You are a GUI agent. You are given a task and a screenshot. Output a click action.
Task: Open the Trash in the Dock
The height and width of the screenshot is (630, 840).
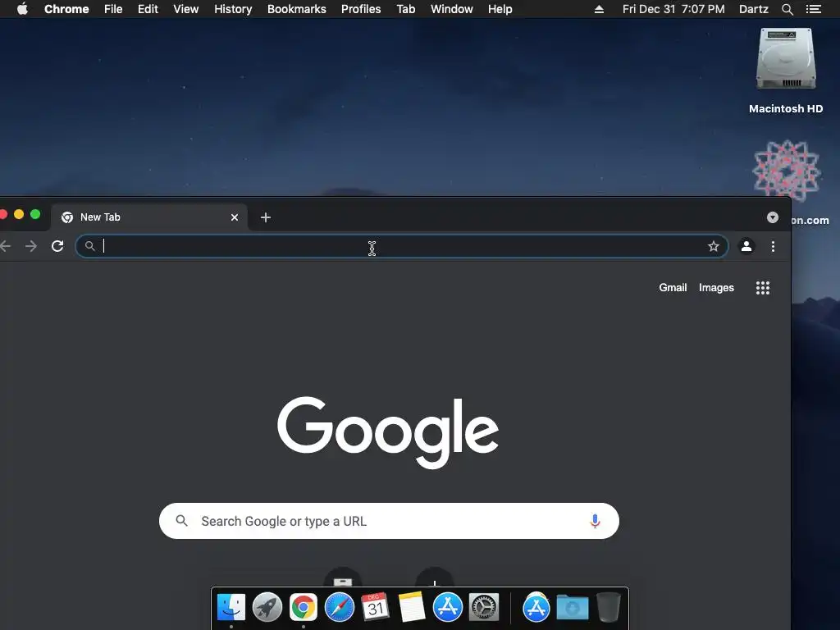tap(608, 607)
